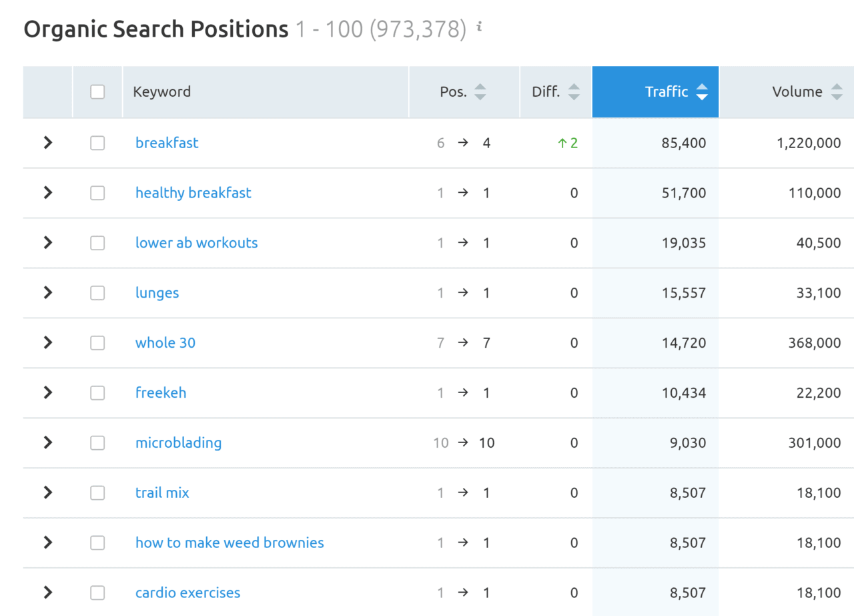Tick the checkbox next to lunges
854x616 pixels.
coord(97,292)
